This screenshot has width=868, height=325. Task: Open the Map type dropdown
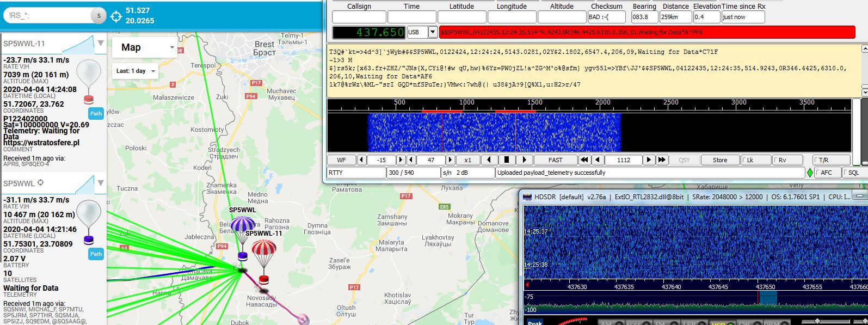144,47
